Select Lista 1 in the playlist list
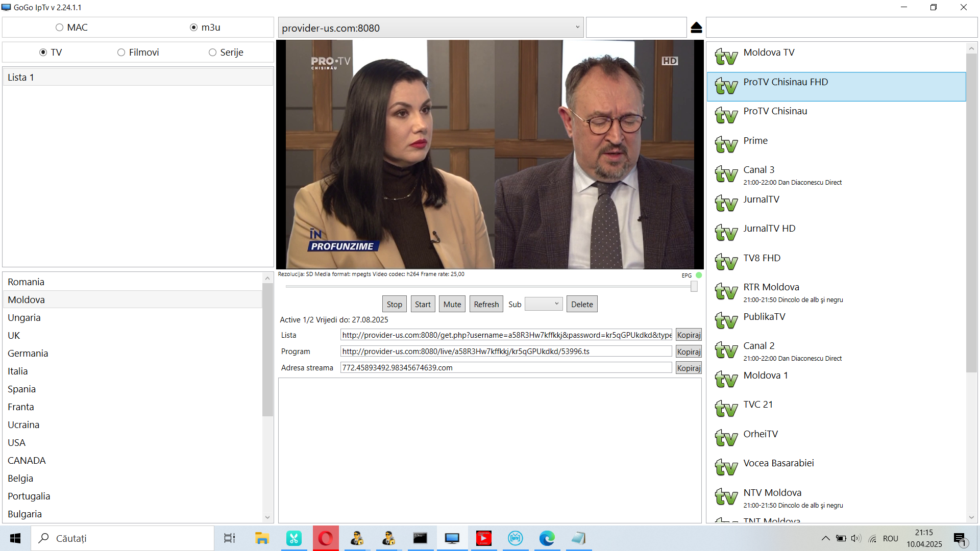This screenshot has width=980, height=551. click(x=138, y=77)
